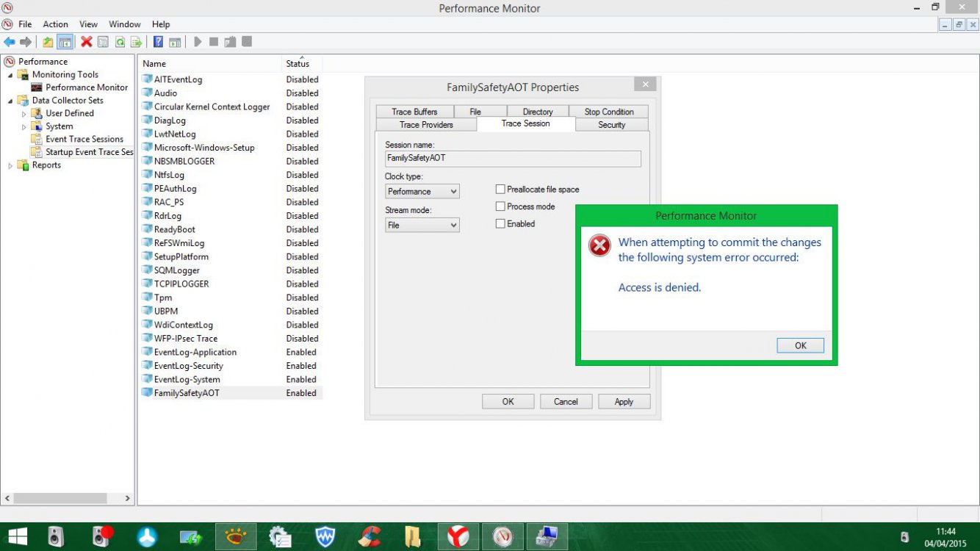This screenshot has height=551, width=980.
Task: Click the Up One Level folder icon
Action: 48,42
